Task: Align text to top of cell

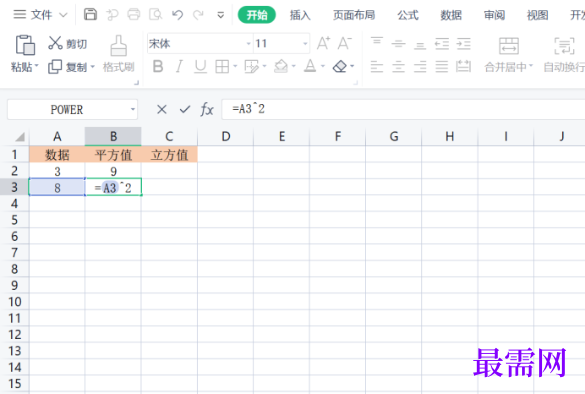Action: 377,41
